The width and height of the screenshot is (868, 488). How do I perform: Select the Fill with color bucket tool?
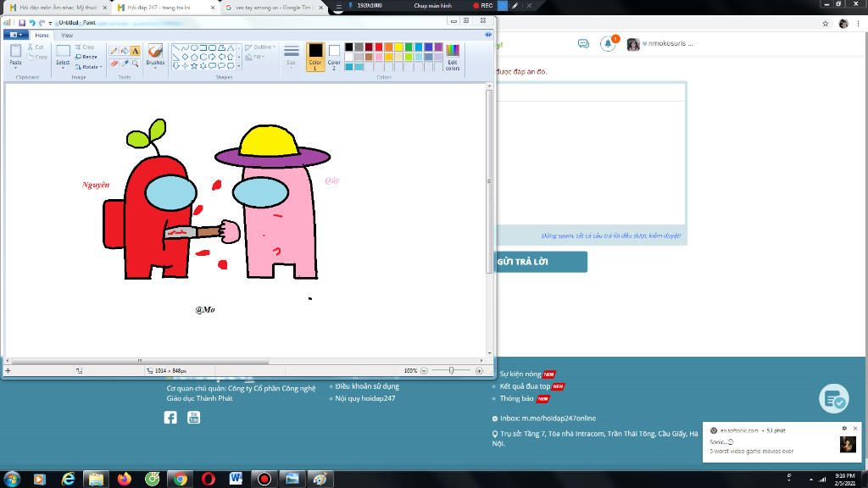click(x=125, y=51)
